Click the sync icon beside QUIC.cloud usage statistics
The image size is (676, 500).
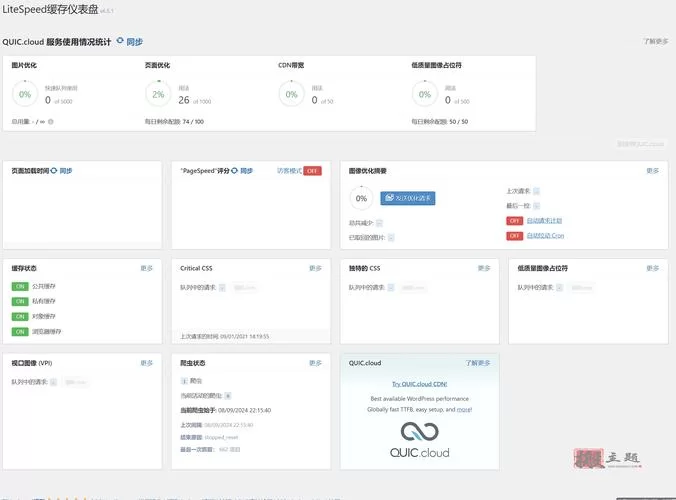point(121,41)
